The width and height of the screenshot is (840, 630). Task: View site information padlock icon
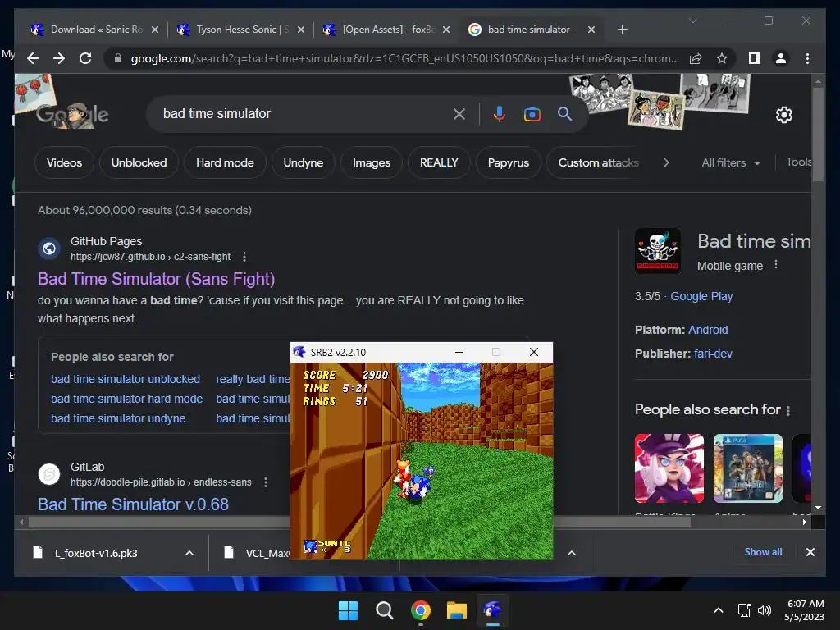coord(118,58)
